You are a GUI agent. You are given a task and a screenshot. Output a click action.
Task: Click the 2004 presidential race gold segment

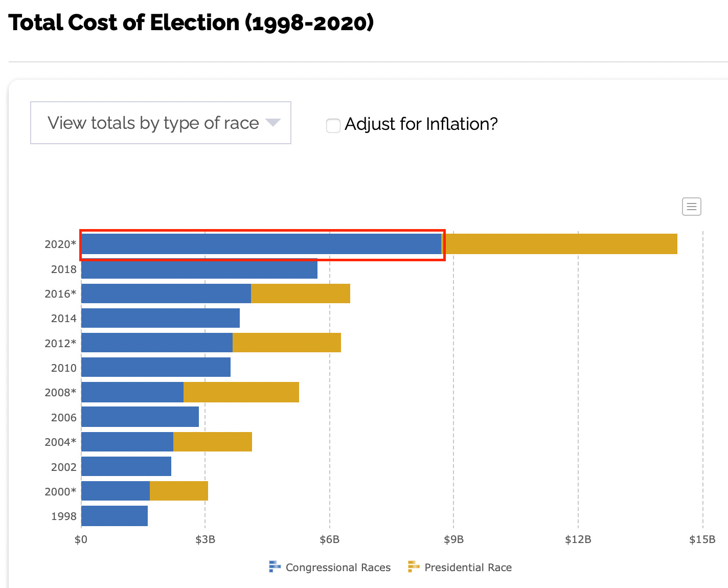[213, 442]
